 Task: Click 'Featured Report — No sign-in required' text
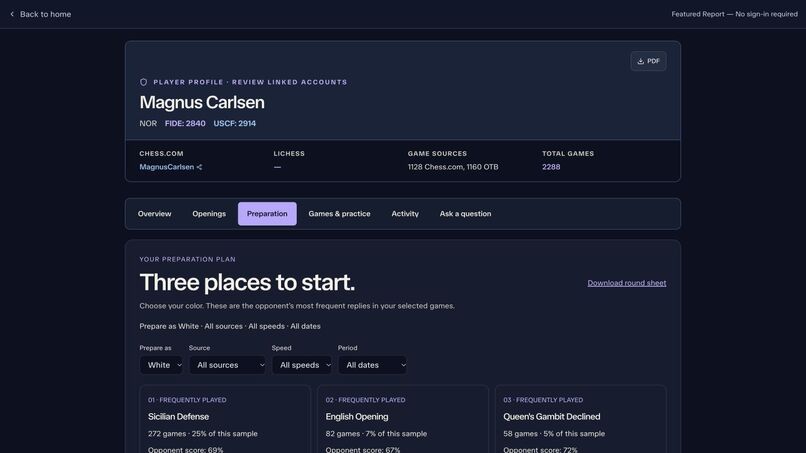coord(735,14)
